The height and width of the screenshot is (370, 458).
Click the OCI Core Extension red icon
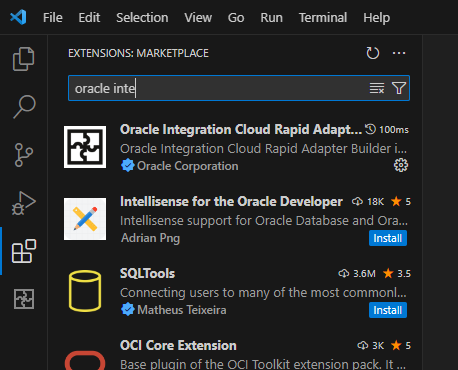click(85, 360)
